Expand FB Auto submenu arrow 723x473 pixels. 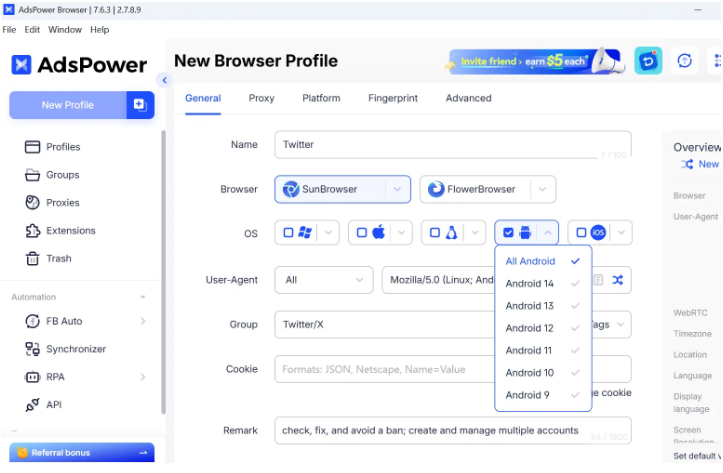143,321
